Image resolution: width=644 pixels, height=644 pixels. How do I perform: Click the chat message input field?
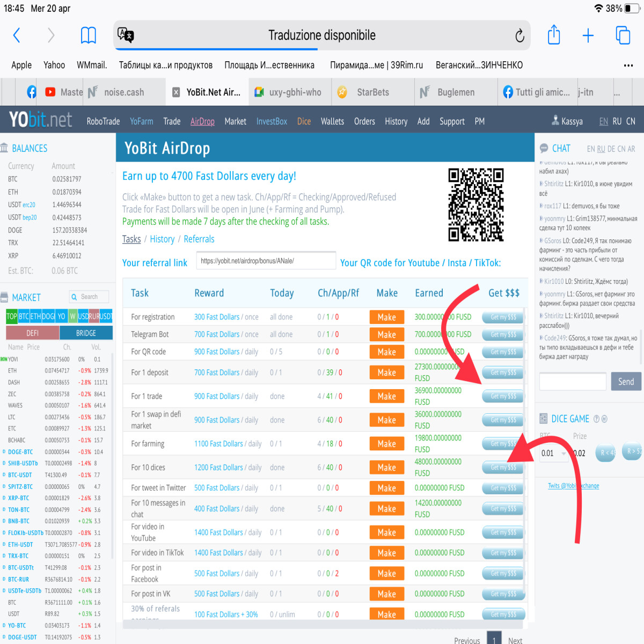(x=573, y=382)
